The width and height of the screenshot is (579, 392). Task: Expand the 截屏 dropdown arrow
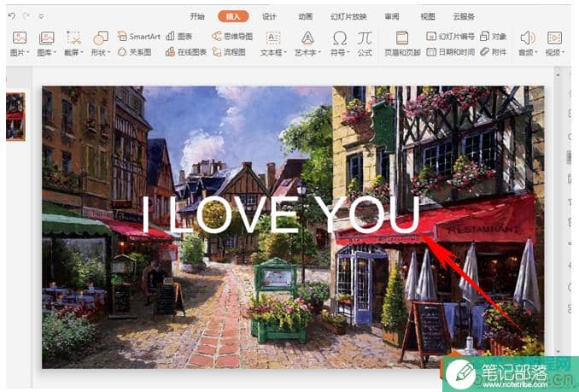(82, 52)
